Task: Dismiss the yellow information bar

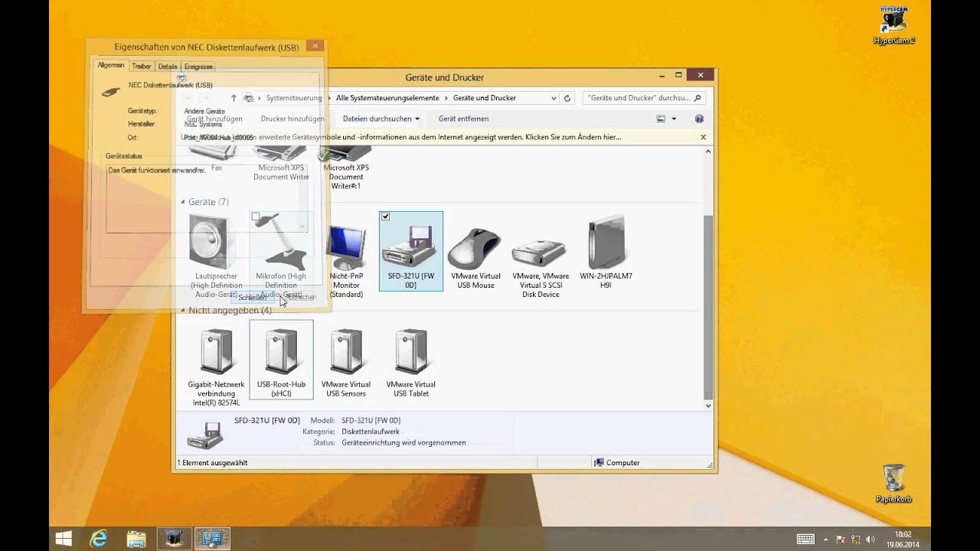Action: click(703, 137)
